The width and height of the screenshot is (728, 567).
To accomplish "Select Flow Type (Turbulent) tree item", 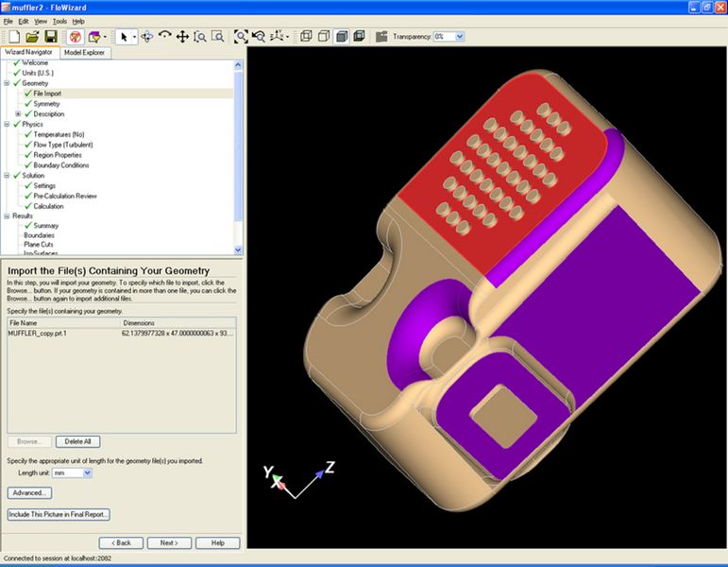I will pos(63,145).
